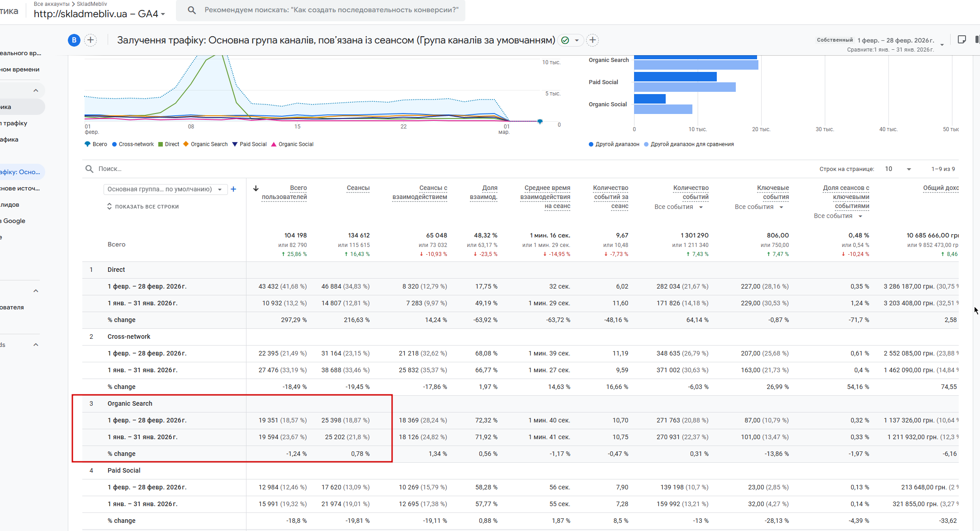Screen dimensions: 980x531
Task: Click Show all rows button
Action: click(143, 207)
